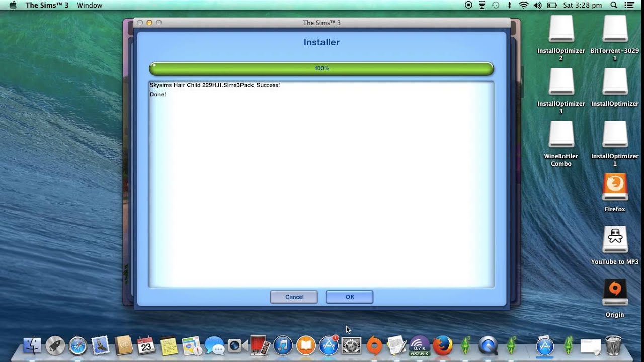
Task: Click Cancel in the Installer dialog
Action: [x=294, y=297]
